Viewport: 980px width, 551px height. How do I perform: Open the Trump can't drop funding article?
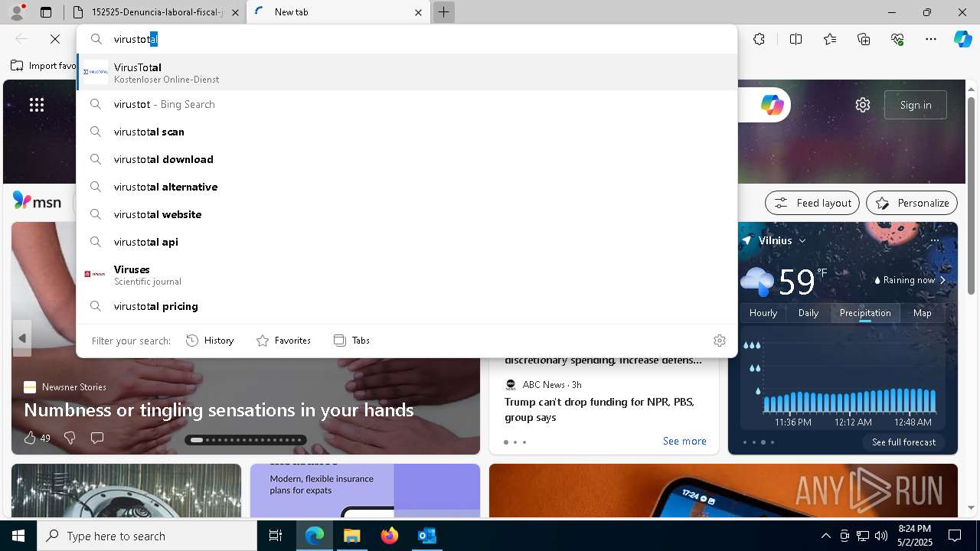point(599,409)
